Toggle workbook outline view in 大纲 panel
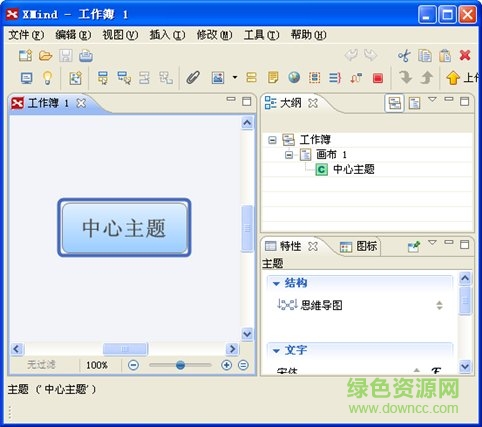The image size is (482, 427). coord(394,103)
